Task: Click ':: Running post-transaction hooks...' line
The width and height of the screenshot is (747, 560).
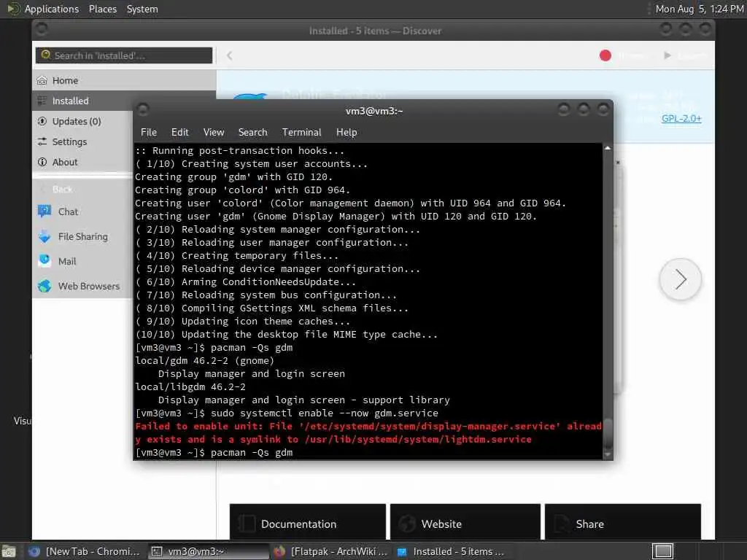Action: 239,150
